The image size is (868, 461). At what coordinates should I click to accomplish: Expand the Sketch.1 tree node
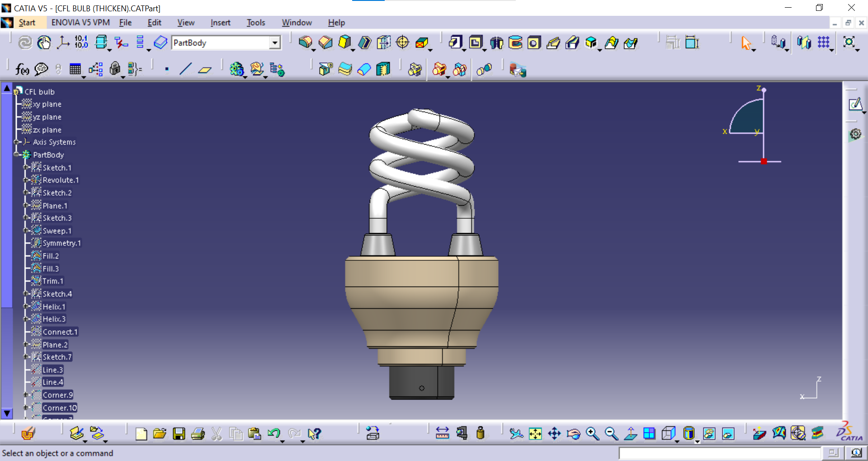tap(26, 167)
